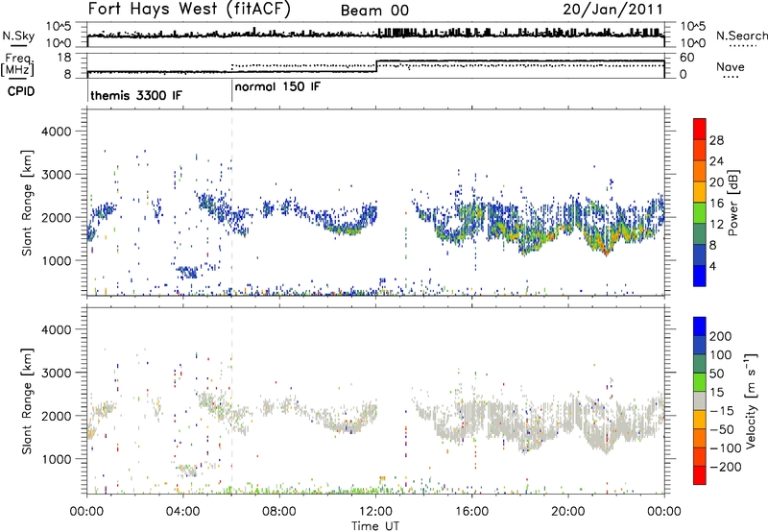Click the 'Slant Range [km]' label of power plot
The height and width of the screenshot is (532, 768).
[x=27, y=203]
